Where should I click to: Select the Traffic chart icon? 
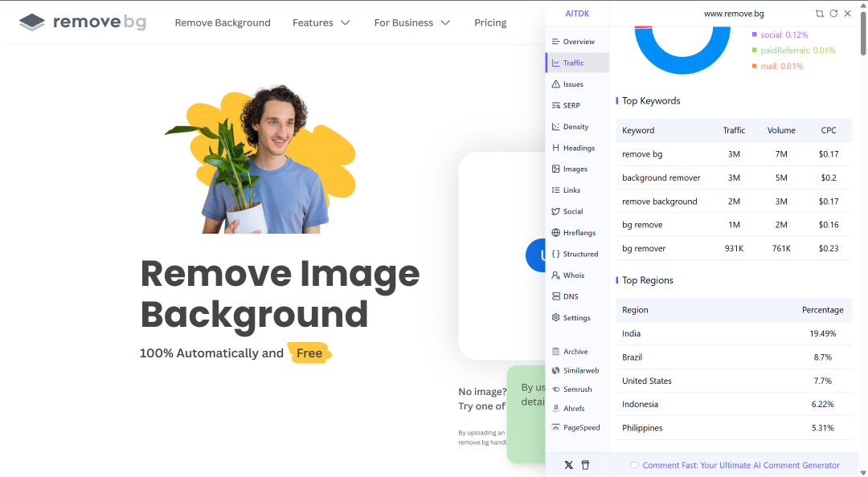tap(556, 63)
